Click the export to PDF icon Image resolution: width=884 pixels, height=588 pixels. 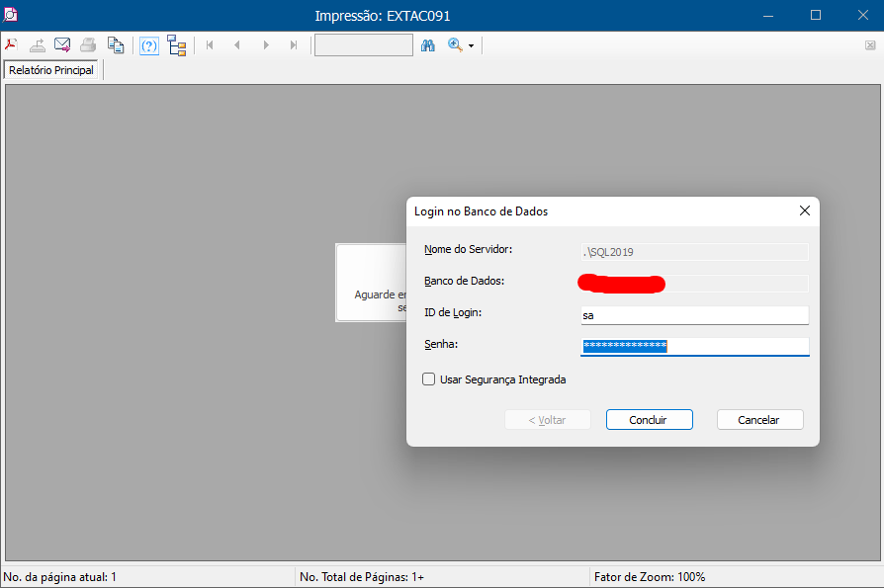(11, 45)
